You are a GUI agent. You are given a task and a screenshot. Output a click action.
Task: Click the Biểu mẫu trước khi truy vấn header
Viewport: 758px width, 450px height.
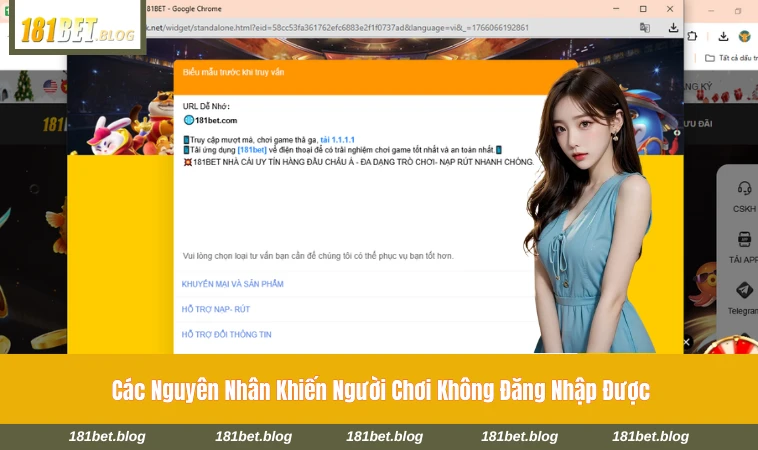pyautogui.click(x=233, y=73)
